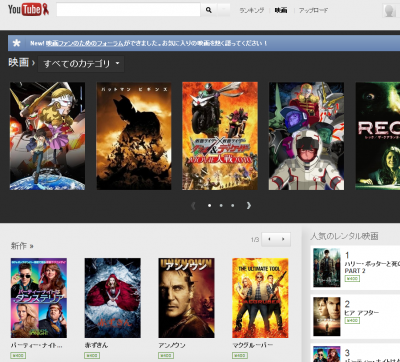Select the second carousel page dot

pos(221,205)
